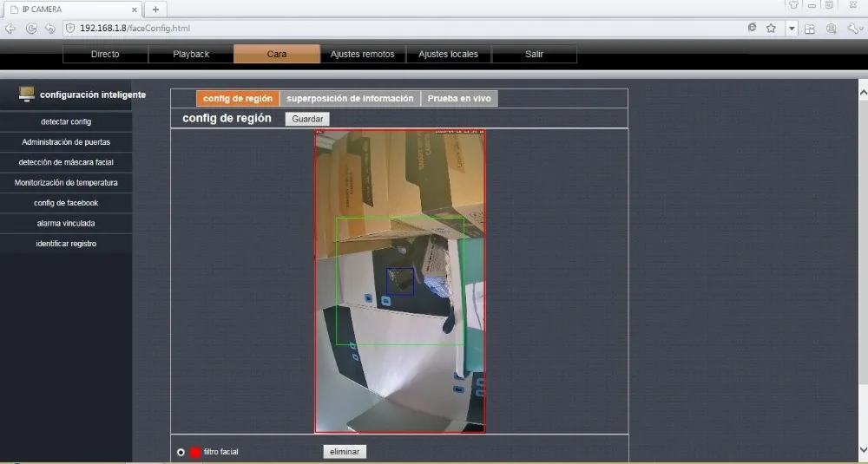Viewport: 868px width, 464px height.
Task: Open the browser skin (shirt) icon
Action: tap(793, 5)
